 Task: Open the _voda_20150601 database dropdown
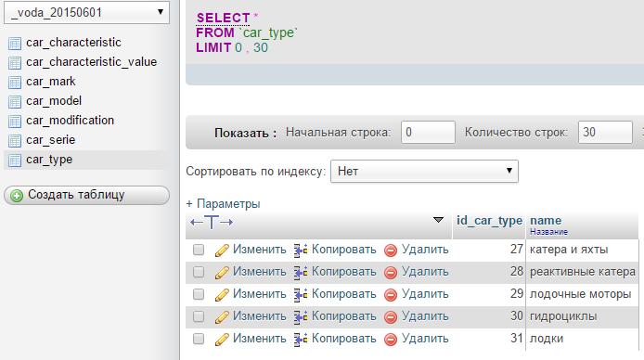pos(86,12)
